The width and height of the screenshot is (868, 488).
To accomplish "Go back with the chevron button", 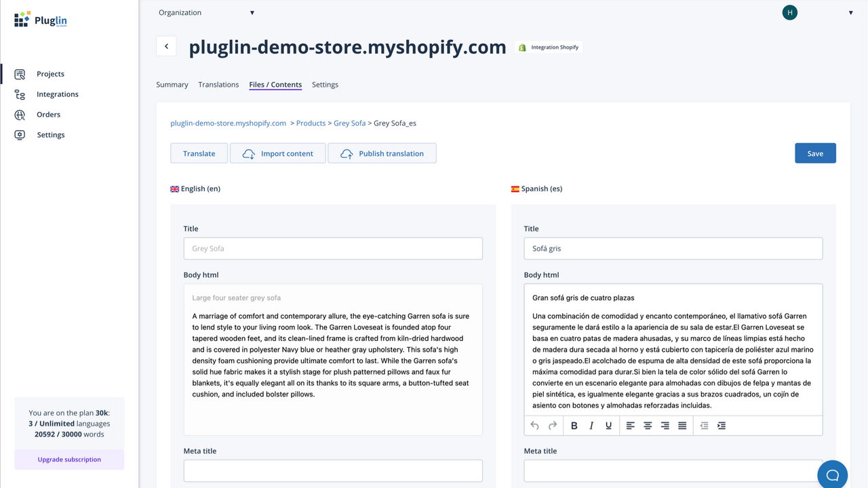I will [166, 46].
